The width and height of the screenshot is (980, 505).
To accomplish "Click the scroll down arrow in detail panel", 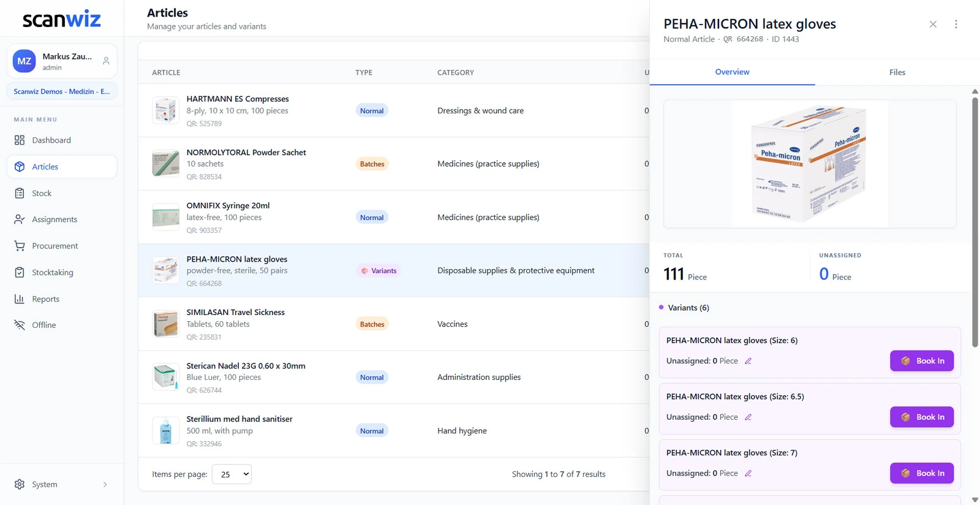I will tap(975, 500).
